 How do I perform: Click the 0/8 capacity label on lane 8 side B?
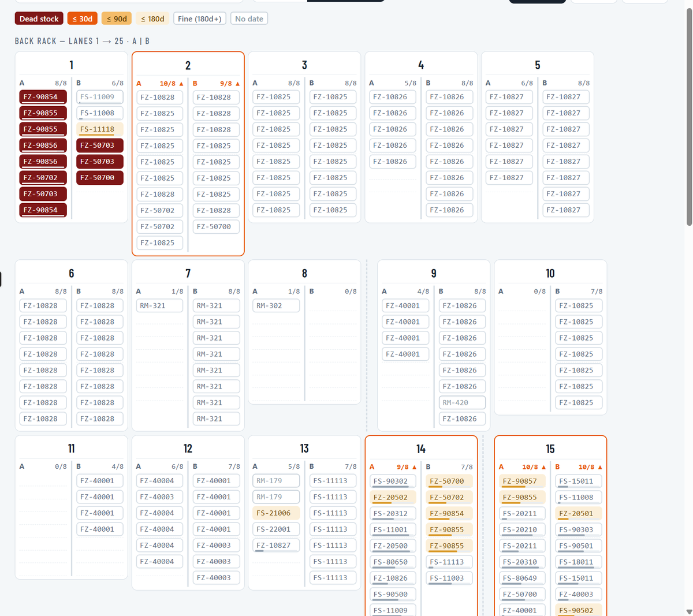click(351, 292)
